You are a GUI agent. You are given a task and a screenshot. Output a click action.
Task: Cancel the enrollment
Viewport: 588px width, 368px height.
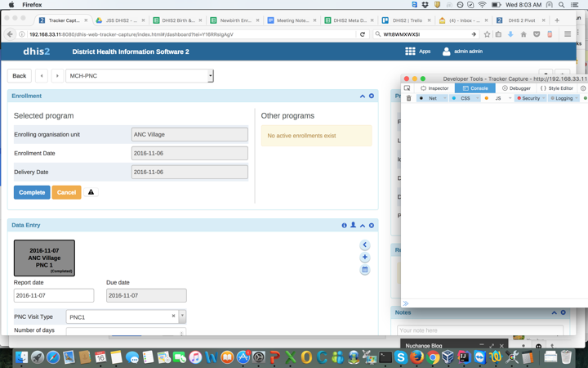tap(66, 192)
